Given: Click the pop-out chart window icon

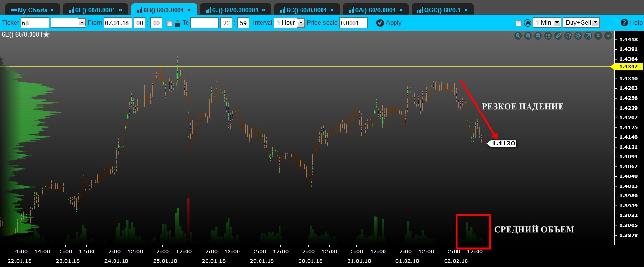Looking at the screenshot, I should pos(588,36).
